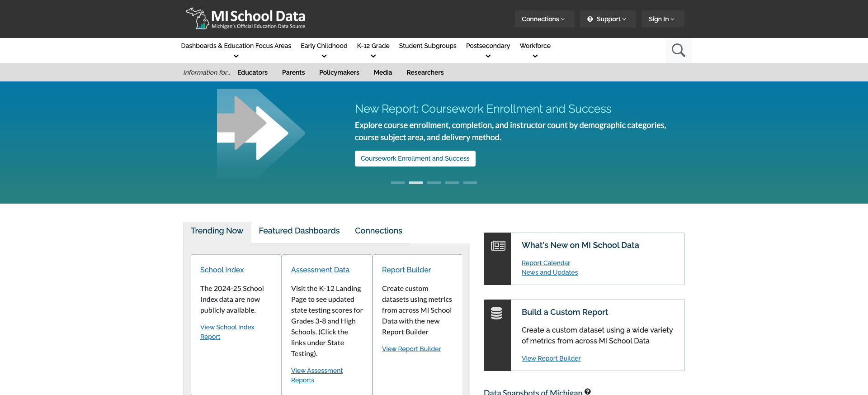Switch to the Connections tab

pos(378,231)
